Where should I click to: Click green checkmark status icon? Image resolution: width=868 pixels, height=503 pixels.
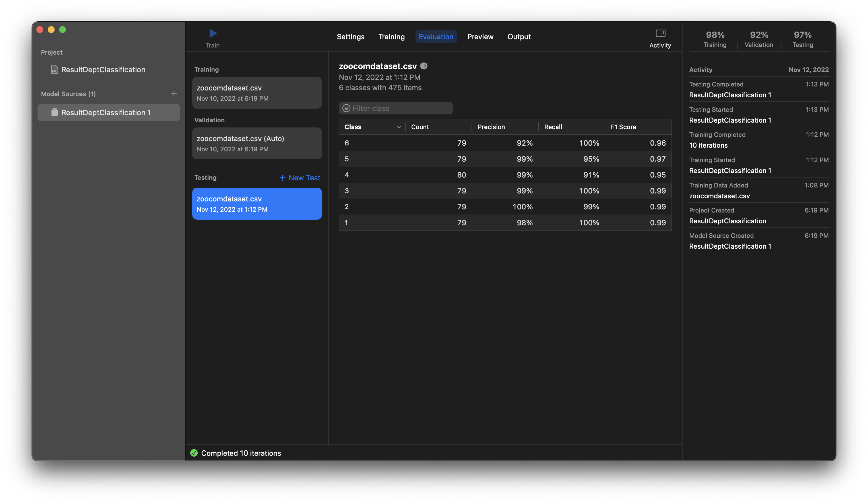click(x=194, y=453)
